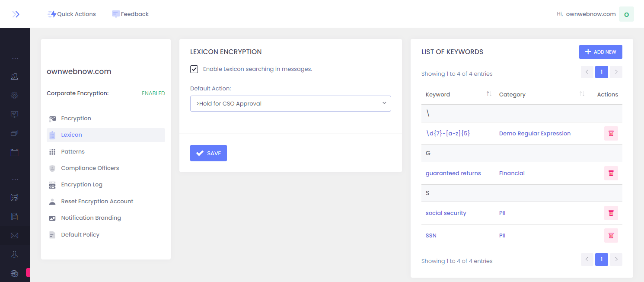644x282 pixels.
Task: Delete the guaranteed returns keyword
Action: tap(611, 173)
